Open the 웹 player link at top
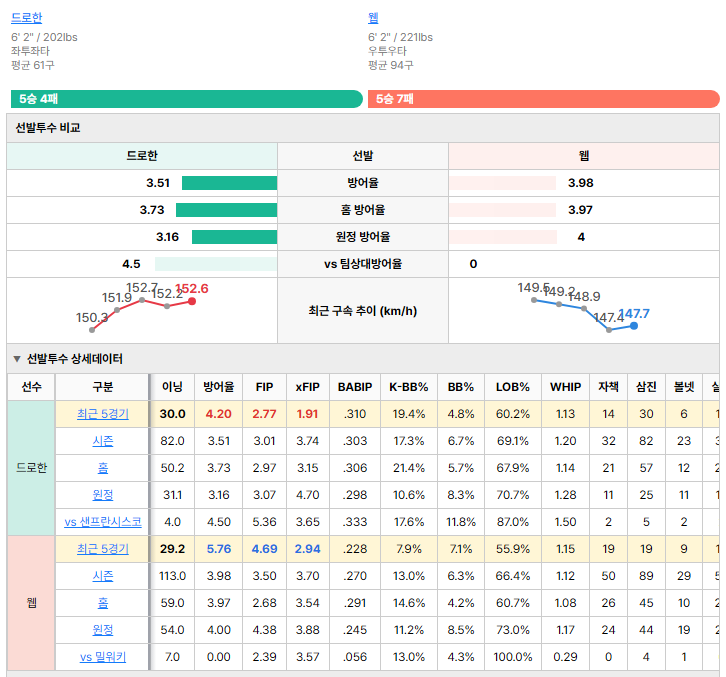 click(373, 18)
